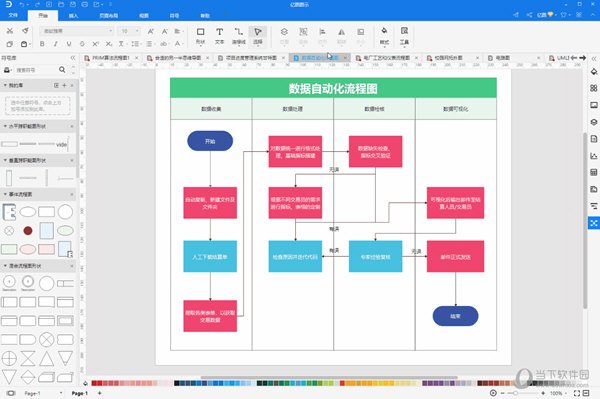This screenshot has width=600, height=399.
Task: Switch to the View ribbon tab
Action: (x=144, y=15)
